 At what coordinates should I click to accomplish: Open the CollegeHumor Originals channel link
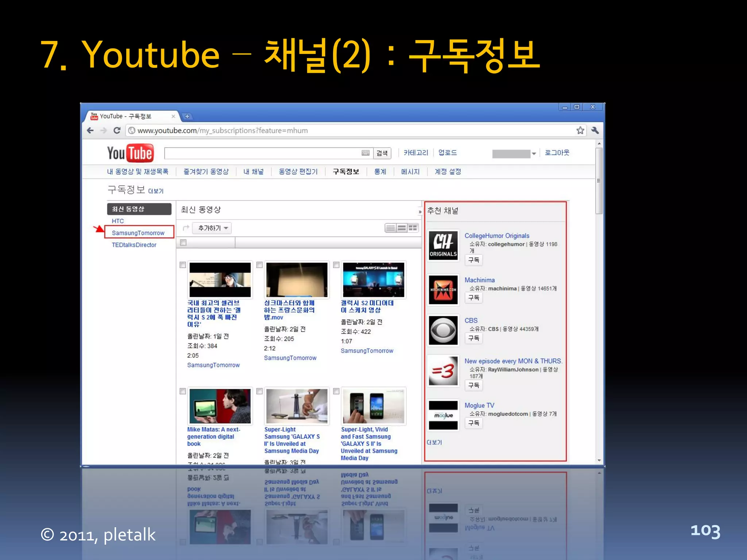pos(497,236)
